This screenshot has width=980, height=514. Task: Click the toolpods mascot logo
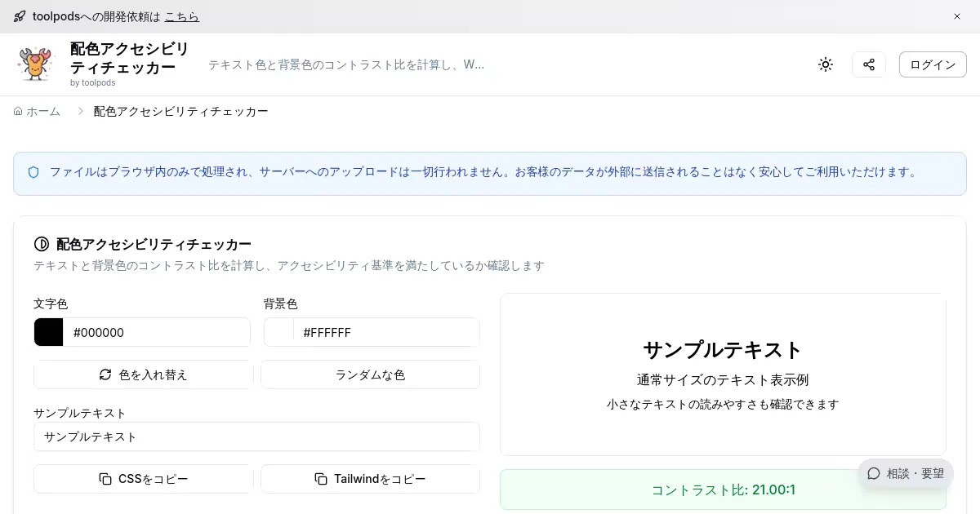click(35, 64)
